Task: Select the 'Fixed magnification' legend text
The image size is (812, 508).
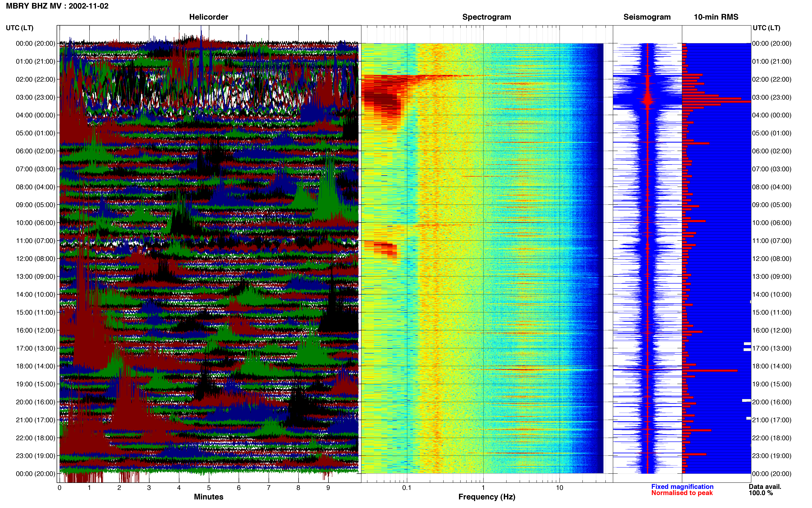Action: 682,486
